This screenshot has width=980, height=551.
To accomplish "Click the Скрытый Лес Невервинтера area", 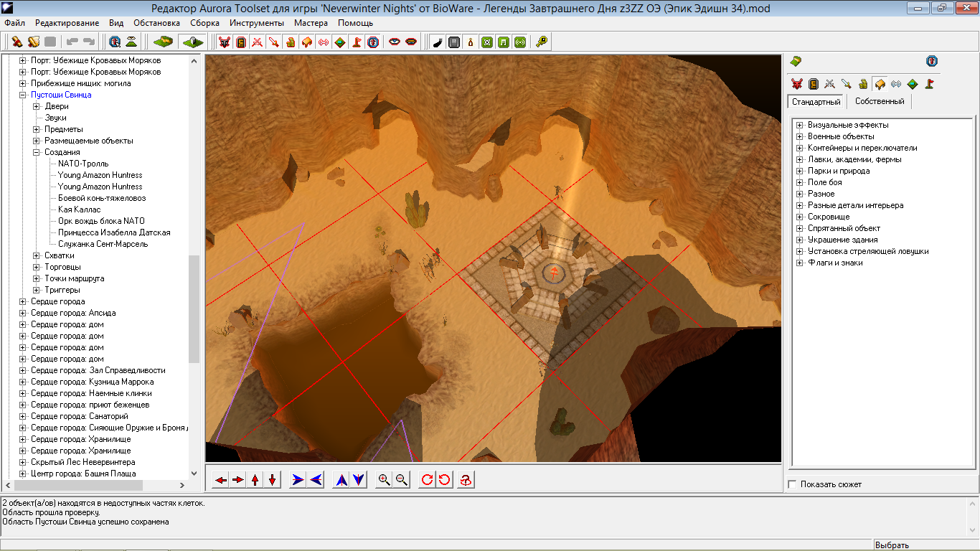I will point(83,462).
